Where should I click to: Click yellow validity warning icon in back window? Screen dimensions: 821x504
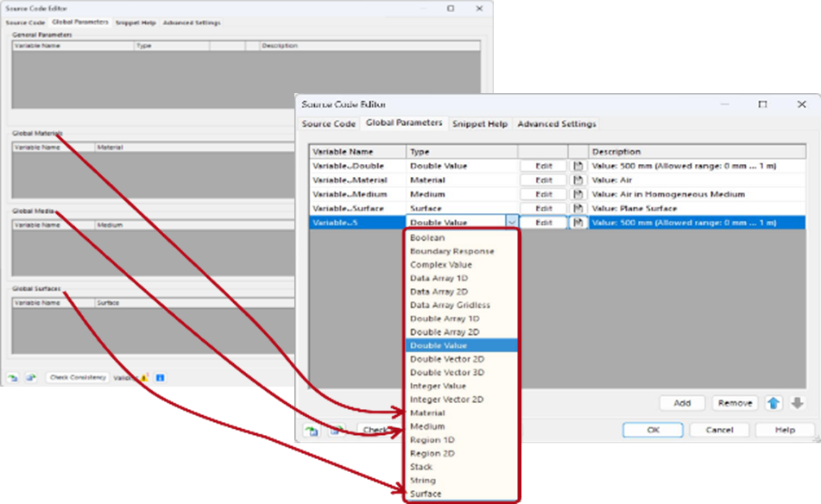tap(144, 377)
